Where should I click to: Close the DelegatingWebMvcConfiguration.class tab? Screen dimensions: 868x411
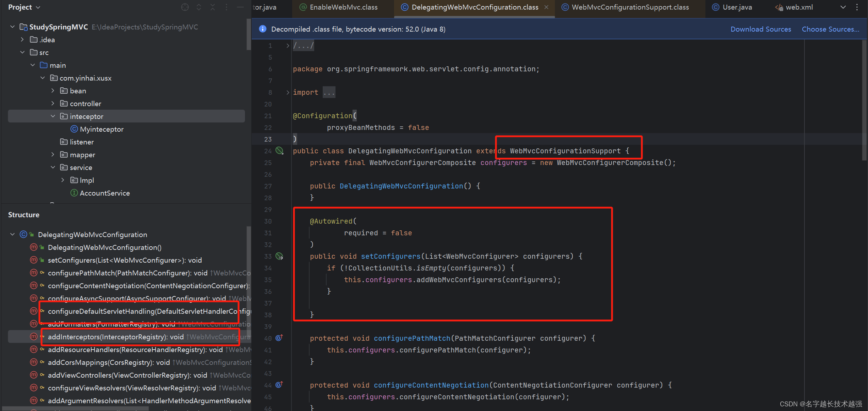click(x=546, y=7)
